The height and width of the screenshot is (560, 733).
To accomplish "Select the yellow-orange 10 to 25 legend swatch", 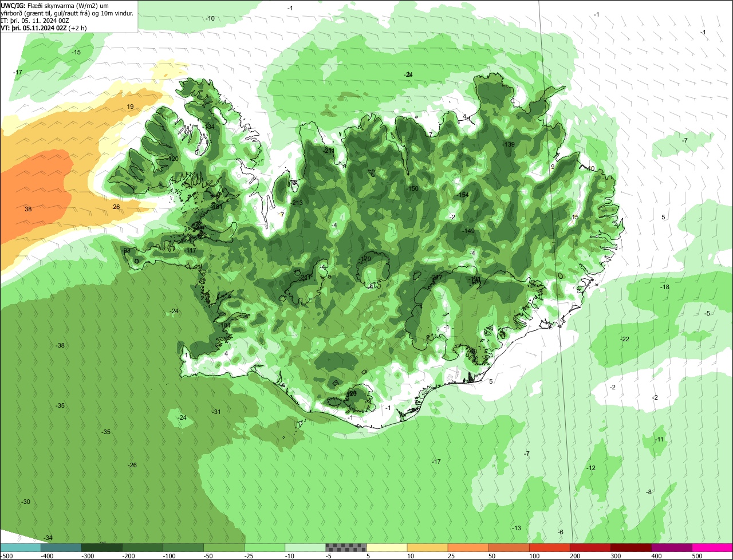I will pyautogui.click(x=427, y=547).
